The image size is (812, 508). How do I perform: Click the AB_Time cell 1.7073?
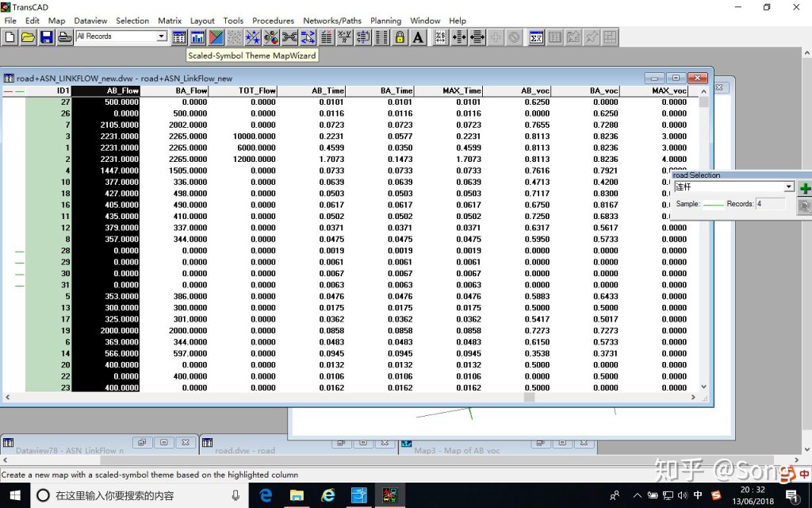pos(311,159)
